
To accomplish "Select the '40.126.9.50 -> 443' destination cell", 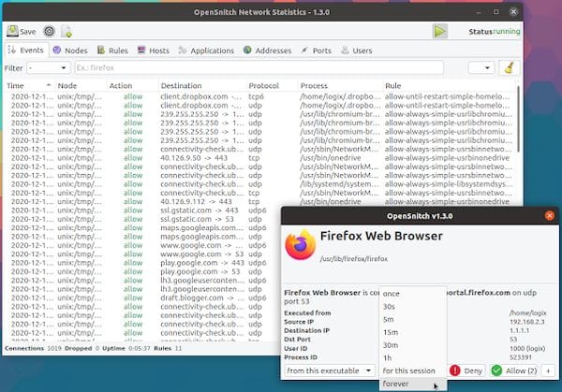I will (x=202, y=158).
